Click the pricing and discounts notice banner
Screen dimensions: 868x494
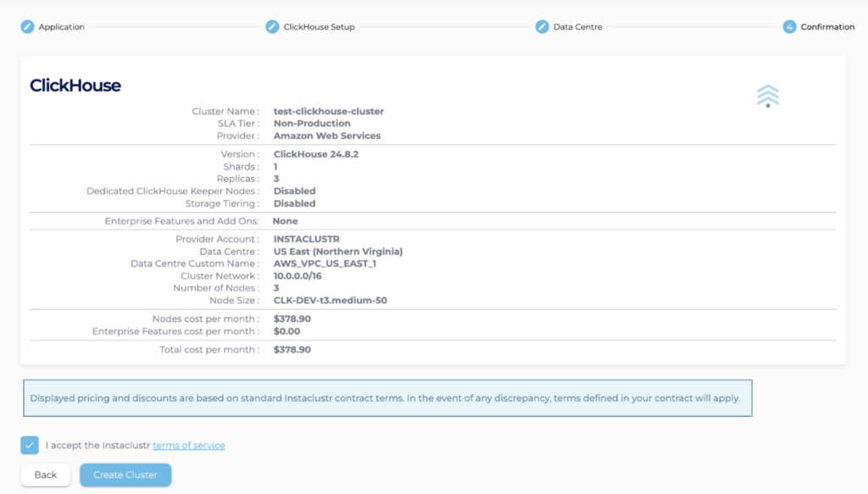click(x=387, y=398)
